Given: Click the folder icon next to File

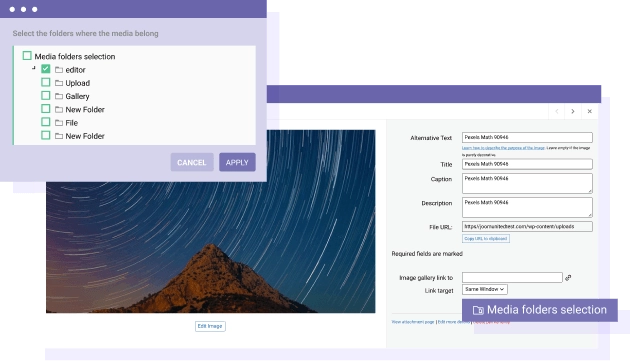Looking at the screenshot, I should (x=59, y=123).
